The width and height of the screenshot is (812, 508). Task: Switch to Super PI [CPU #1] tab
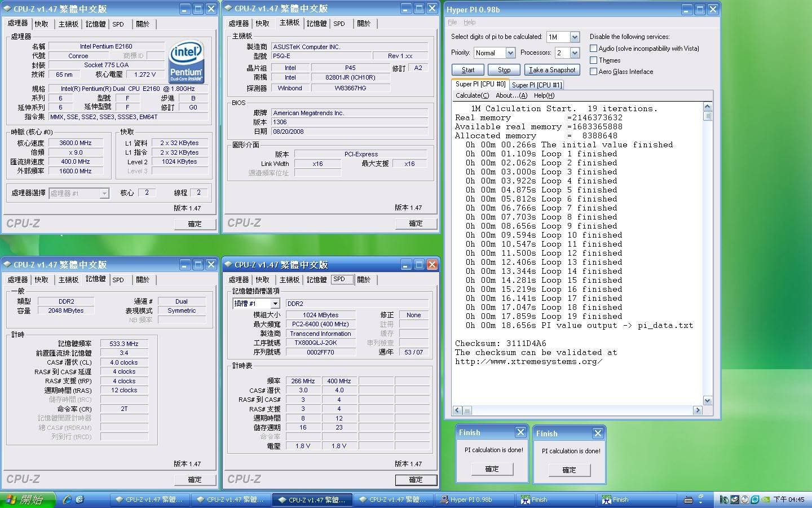[537, 85]
